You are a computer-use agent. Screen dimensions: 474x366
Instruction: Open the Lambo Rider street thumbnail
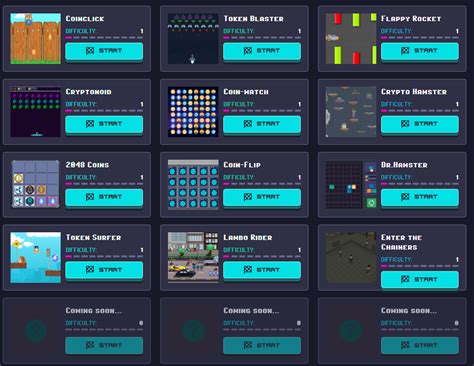[193, 257]
